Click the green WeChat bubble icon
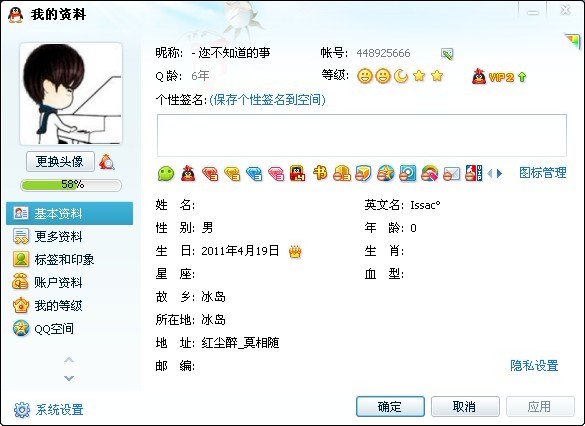The width and height of the screenshot is (585, 426). pyautogui.click(x=166, y=173)
